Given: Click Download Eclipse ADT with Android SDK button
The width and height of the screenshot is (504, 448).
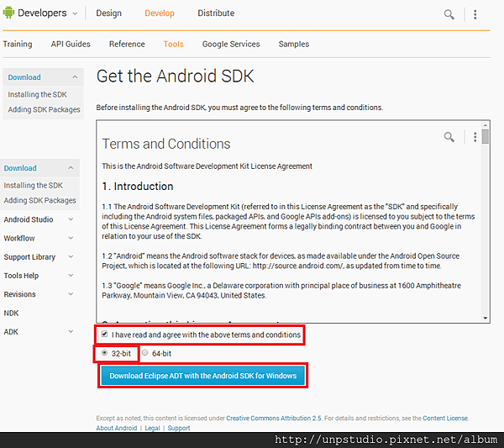Looking at the screenshot, I should tap(202, 376).
